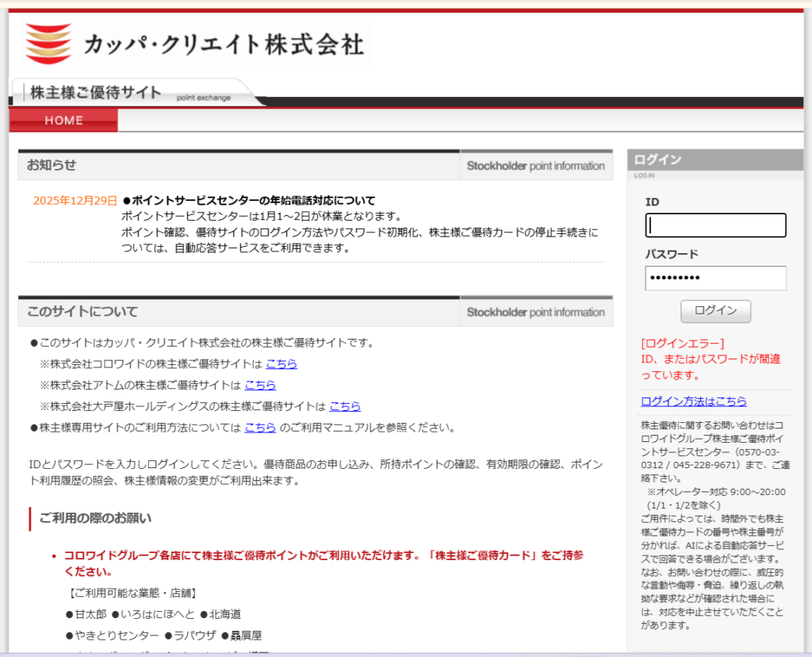Image resolution: width=812 pixels, height=657 pixels.
Task: Click the ログイン panel header
Action: click(658, 159)
